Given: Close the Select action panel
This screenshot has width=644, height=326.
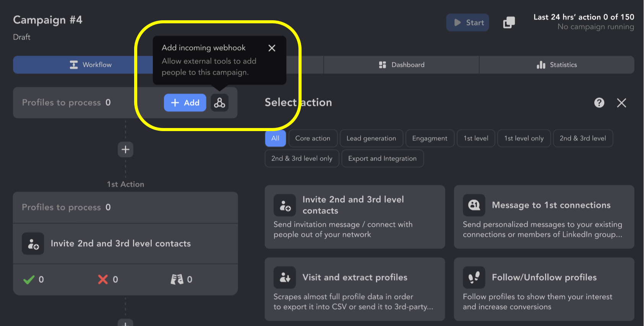Looking at the screenshot, I should click(621, 103).
